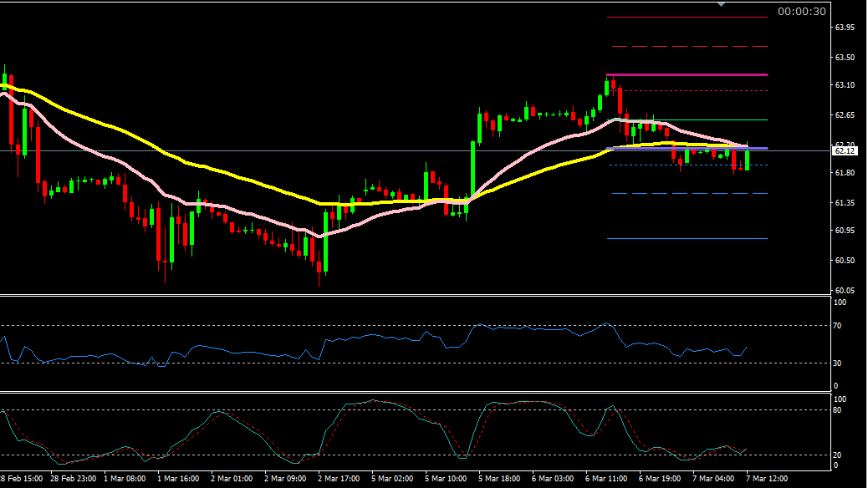Image resolution: width=868 pixels, height=488 pixels.
Task: Click the chart shift triangle marker at top
Action: pos(721,4)
